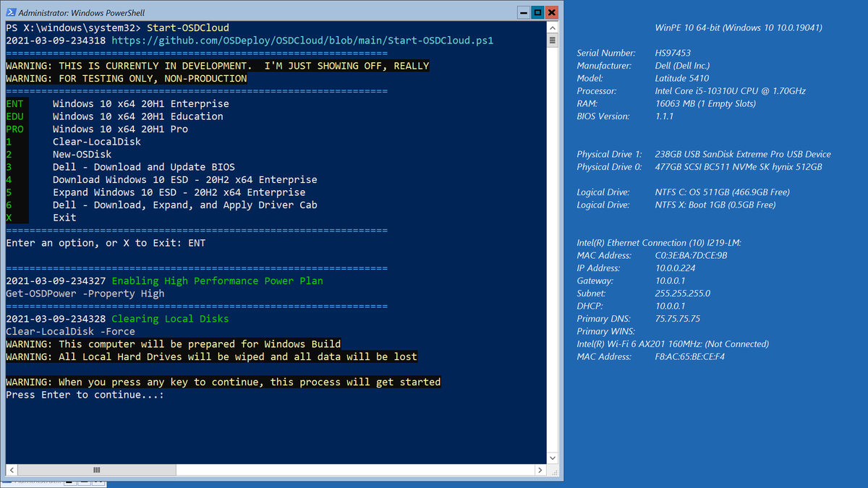Click Subnet value '255.255.255.0'
The image size is (868, 488).
(683, 294)
